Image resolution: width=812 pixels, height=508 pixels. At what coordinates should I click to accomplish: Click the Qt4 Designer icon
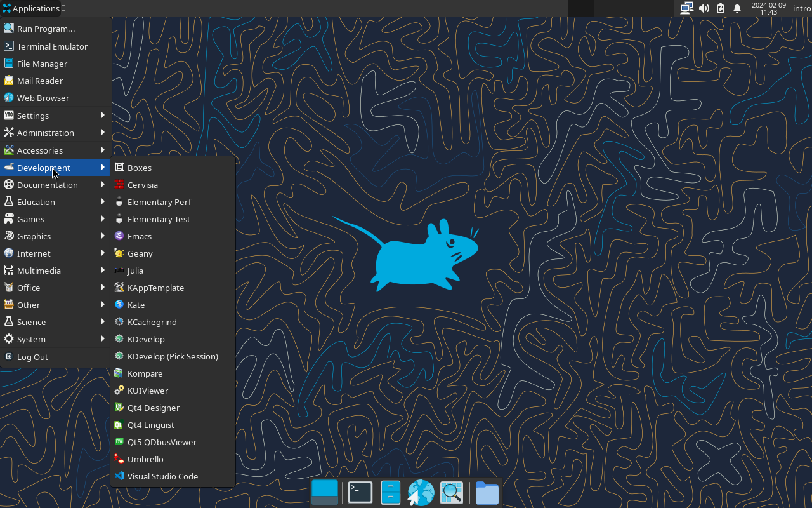point(119,407)
